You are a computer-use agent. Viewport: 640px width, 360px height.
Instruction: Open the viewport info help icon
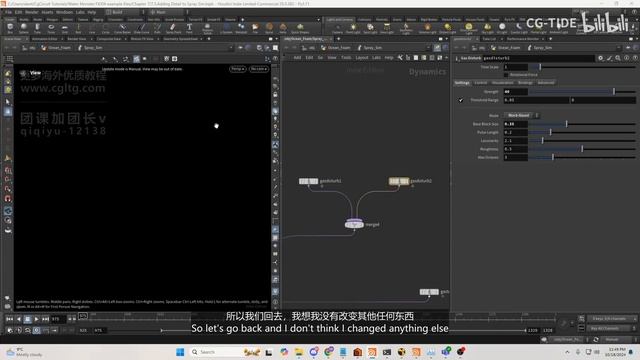(x=276, y=59)
